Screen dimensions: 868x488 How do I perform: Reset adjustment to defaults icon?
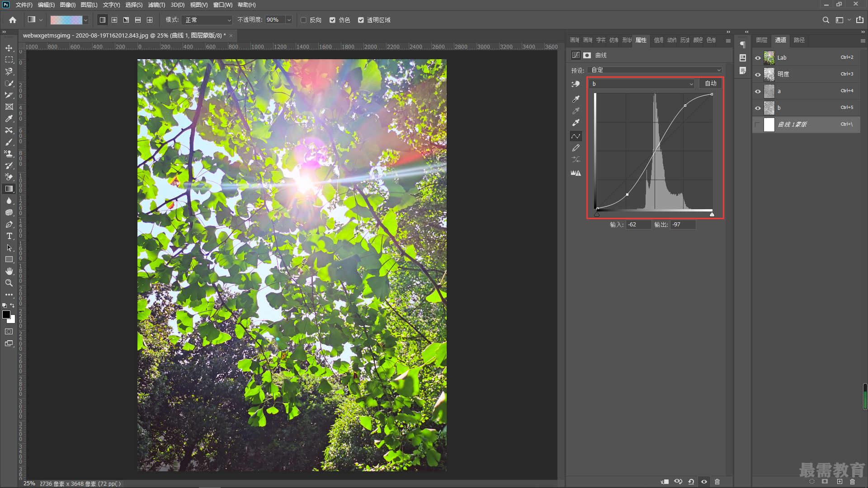click(x=691, y=482)
